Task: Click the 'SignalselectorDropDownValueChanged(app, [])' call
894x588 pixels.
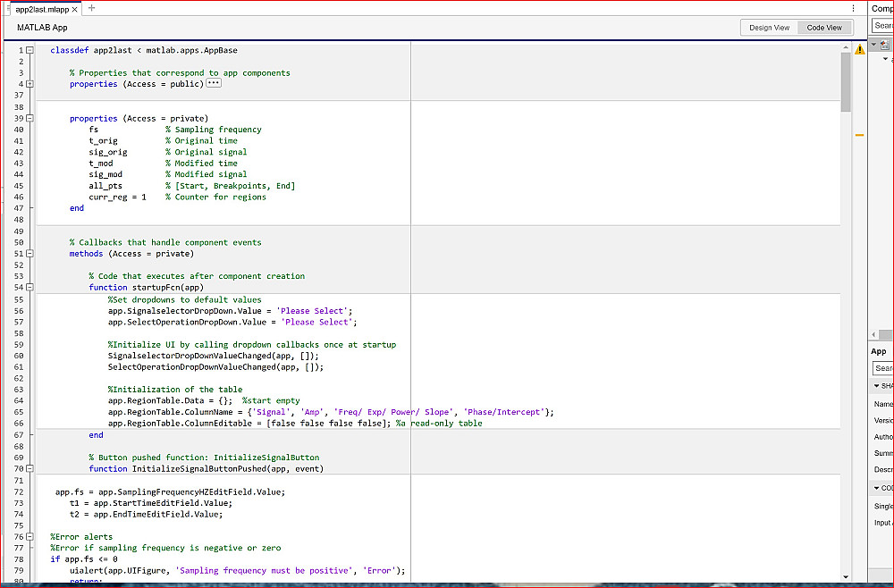Action: [x=214, y=356]
